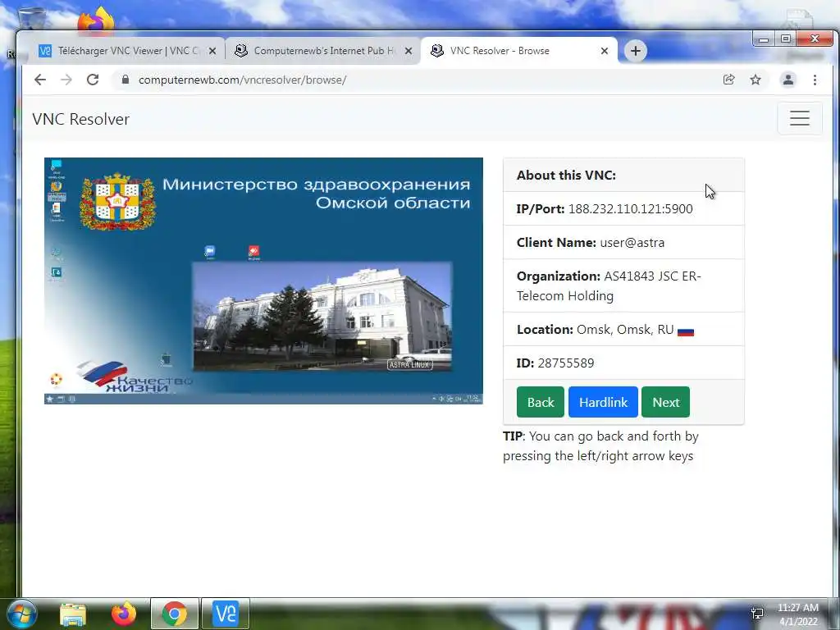
Task: Click the VNC Resolver brand link
Action: 81,119
